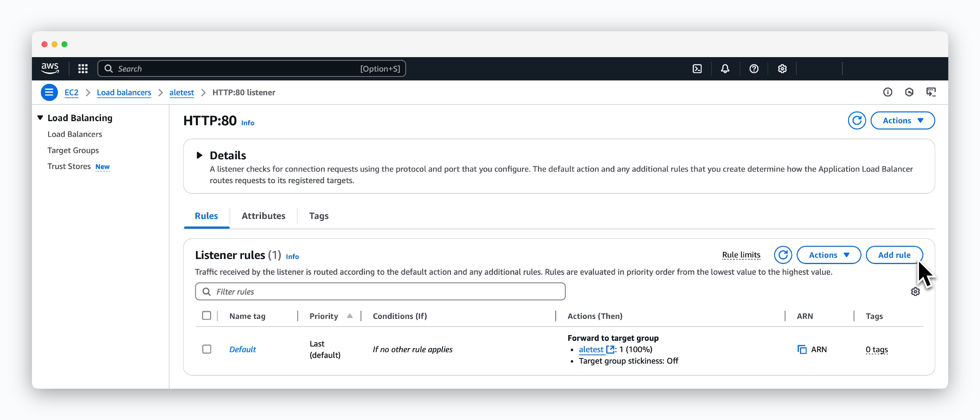This screenshot has width=980, height=420.
Task: Open the Listener rules Actions dropdown
Action: click(829, 255)
